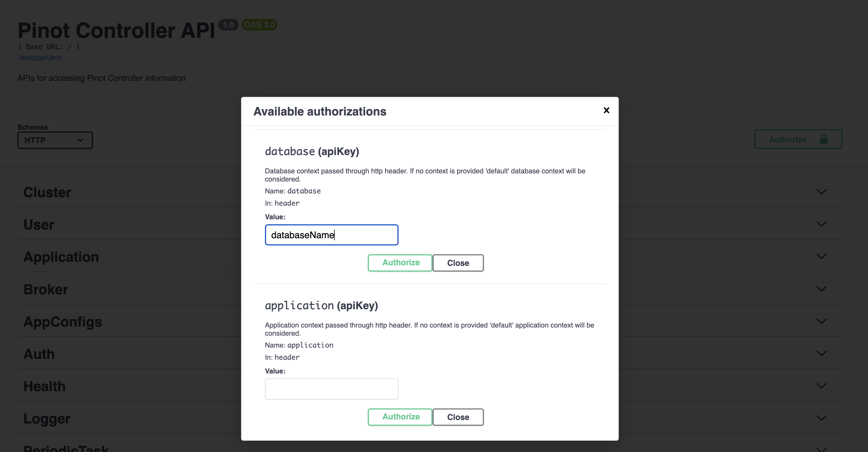This screenshot has height=452, width=868.
Task: Focus the application Value input field
Action: pyautogui.click(x=331, y=389)
